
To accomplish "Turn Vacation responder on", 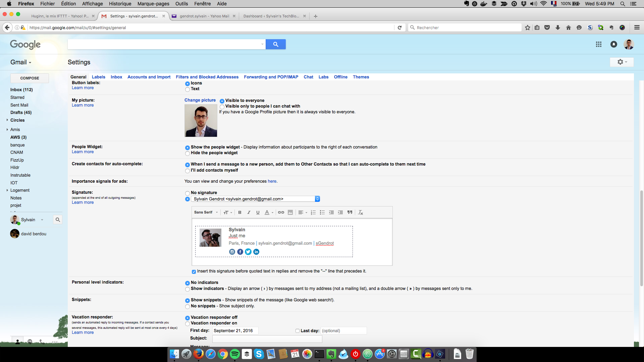I will click(x=187, y=324).
